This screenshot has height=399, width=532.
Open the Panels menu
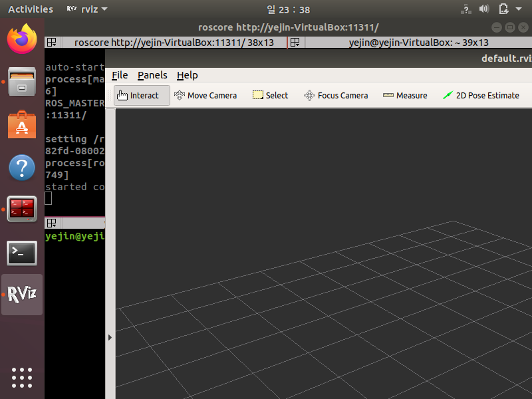152,75
